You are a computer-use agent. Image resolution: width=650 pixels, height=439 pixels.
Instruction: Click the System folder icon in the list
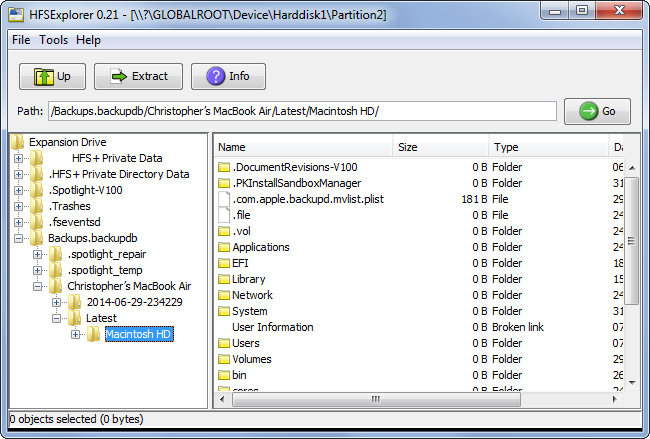224,311
